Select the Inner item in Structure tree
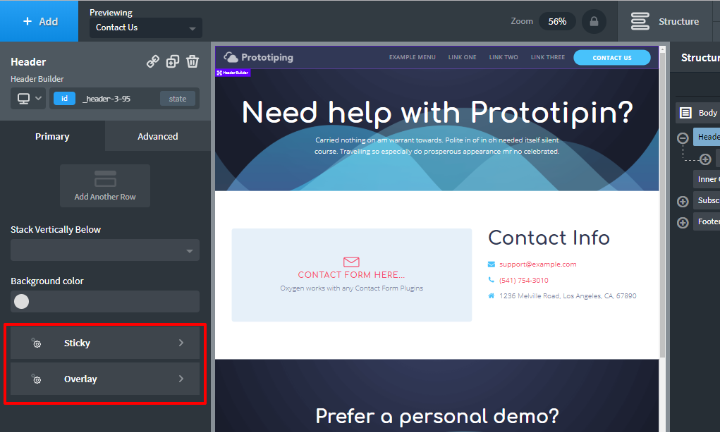Screen dimensions: 720x432 coord(707,179)
